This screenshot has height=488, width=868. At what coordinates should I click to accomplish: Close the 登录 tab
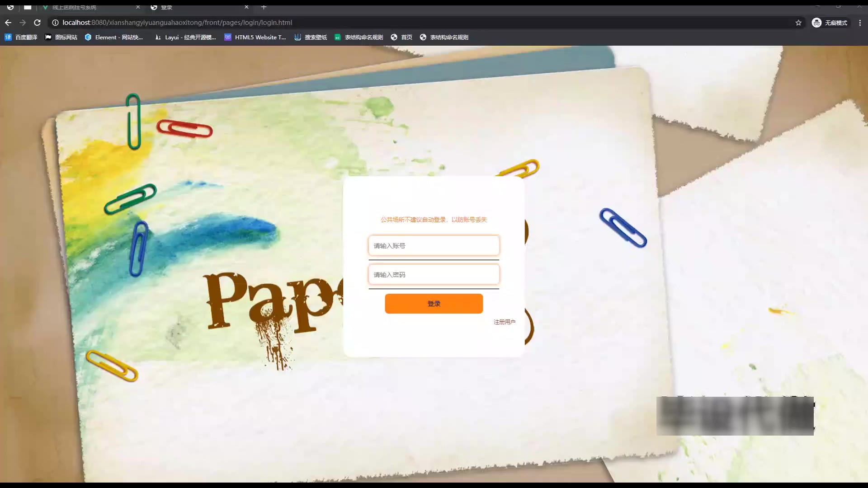pos(246,7)
